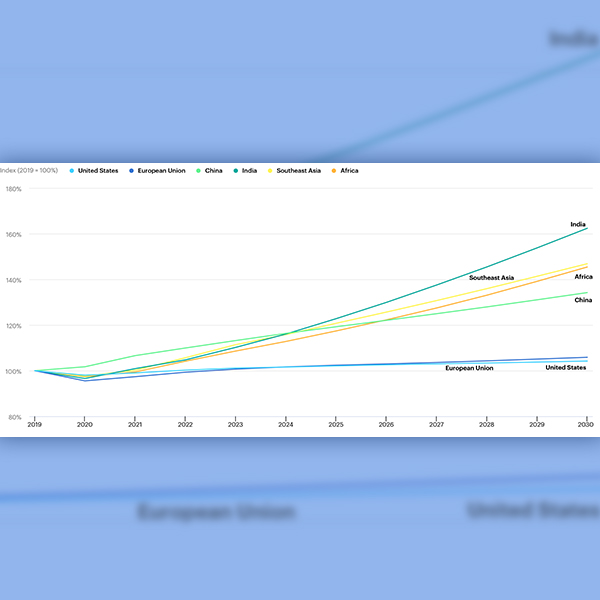The image size is (600, 600).
Task: Select the India label at line end
Action: tap(577, 224)
